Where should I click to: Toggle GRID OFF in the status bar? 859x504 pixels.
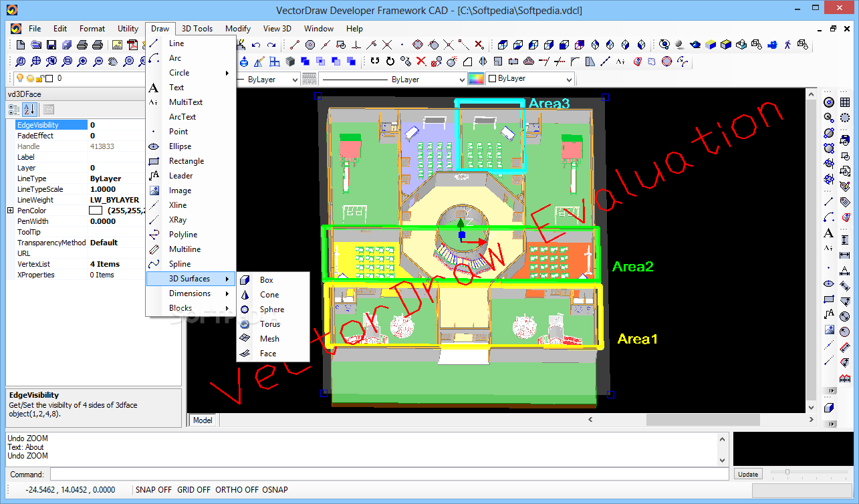194,490
